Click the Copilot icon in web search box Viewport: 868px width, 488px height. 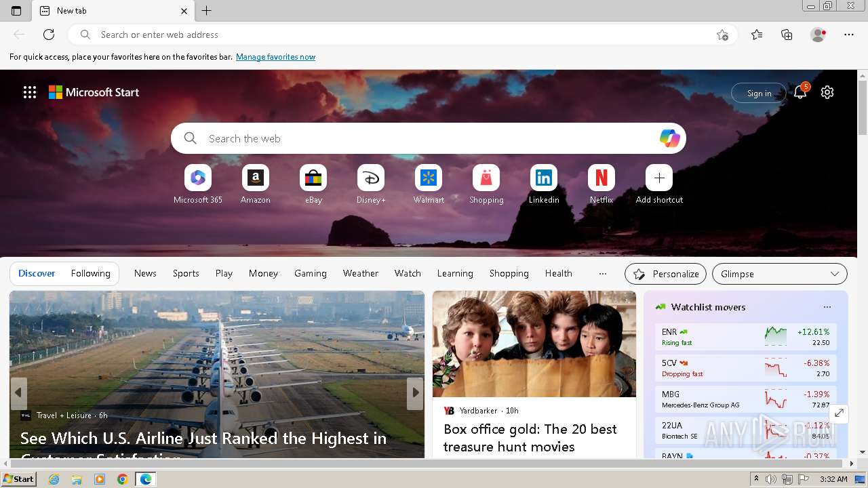click(x=670, y=138)
